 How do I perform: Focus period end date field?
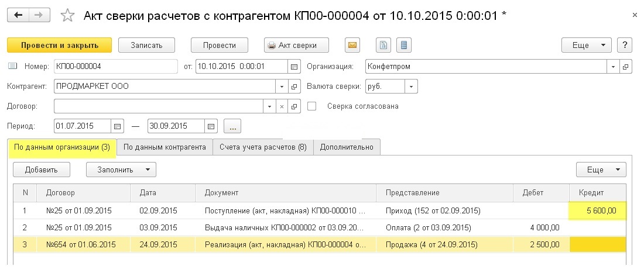(176, 126)
